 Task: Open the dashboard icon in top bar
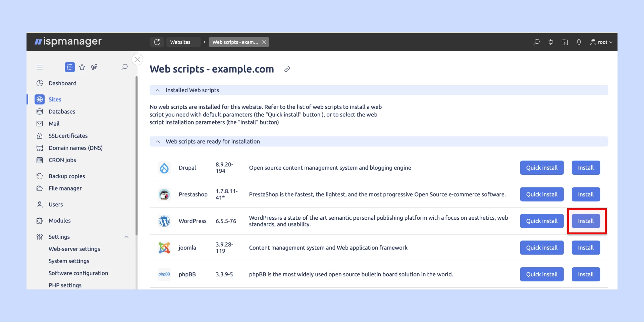coord(157,42)
